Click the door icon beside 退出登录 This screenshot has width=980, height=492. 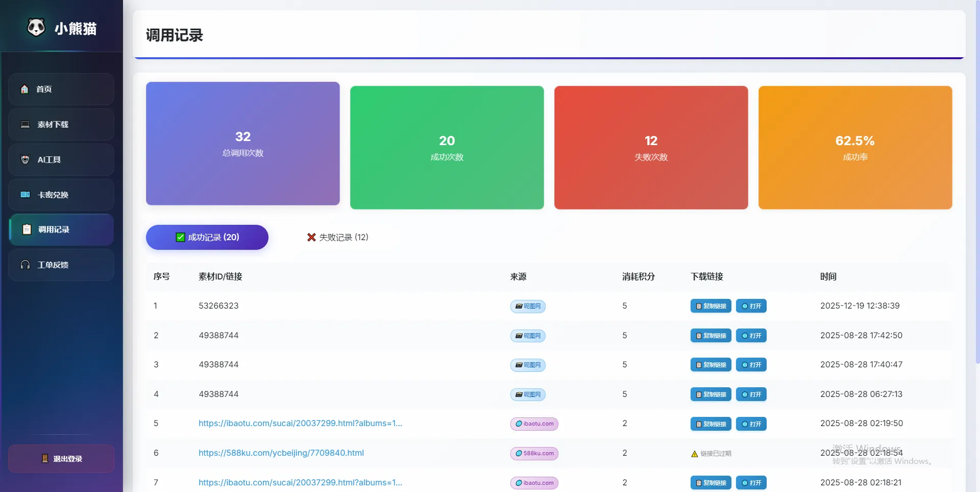click(x=45, y=459)
